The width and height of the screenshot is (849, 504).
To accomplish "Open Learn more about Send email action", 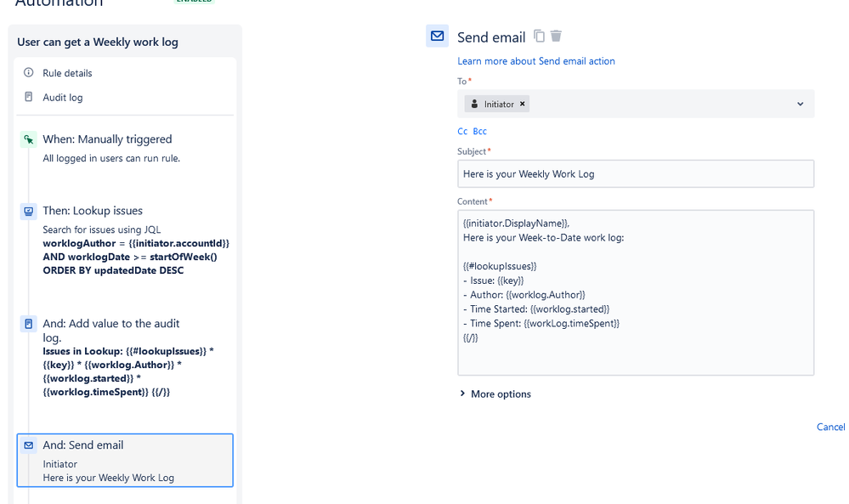I will [536, 60].
